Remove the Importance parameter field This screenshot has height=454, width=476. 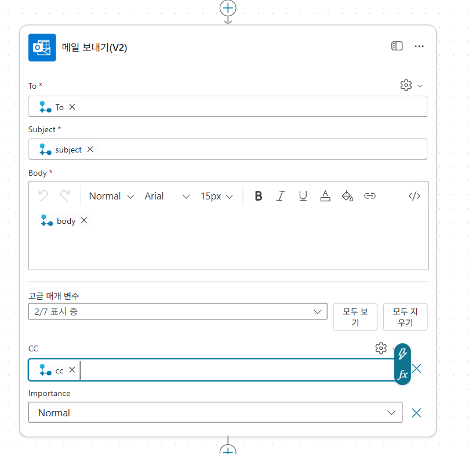[416, 413]
